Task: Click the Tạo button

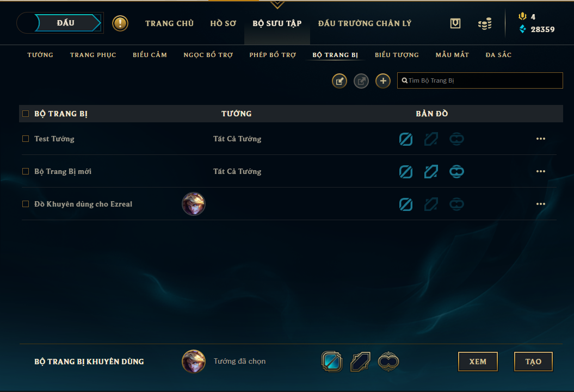Action: [x=533, y=362]
